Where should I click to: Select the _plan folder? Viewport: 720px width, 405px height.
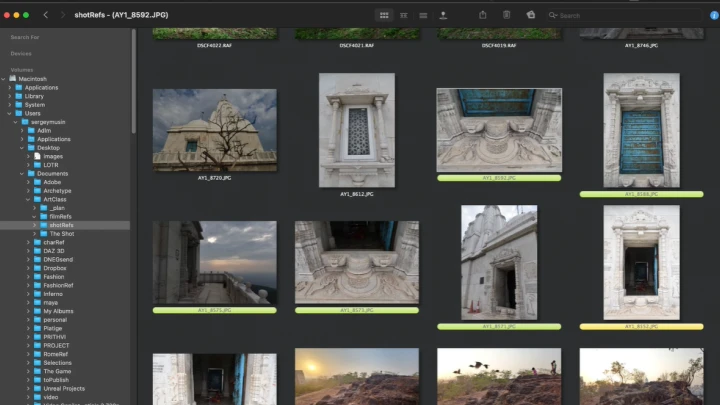57,208
